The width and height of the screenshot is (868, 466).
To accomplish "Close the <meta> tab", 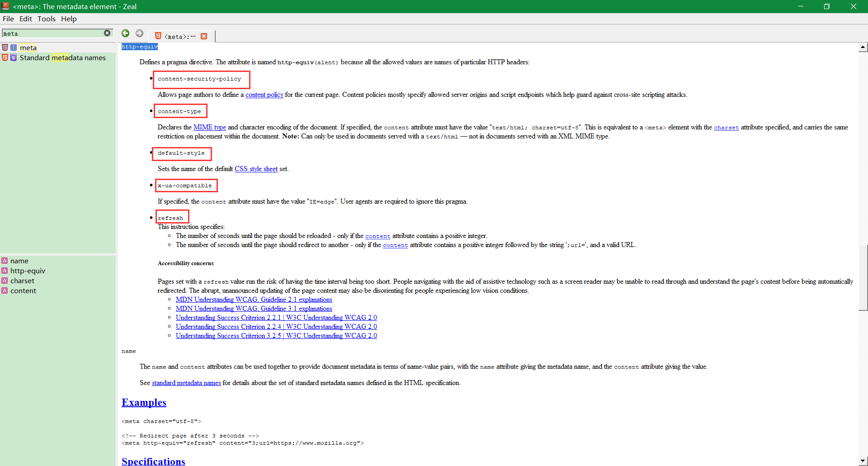I will pos(204,36).
